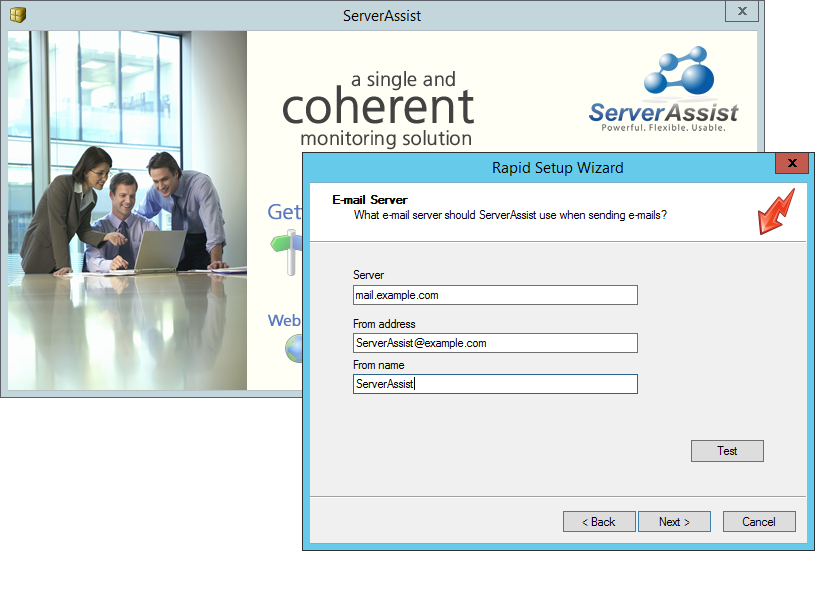Click the globe icon under Web
The width and height of the screenshot is (815, 616).
coord(294,349)
